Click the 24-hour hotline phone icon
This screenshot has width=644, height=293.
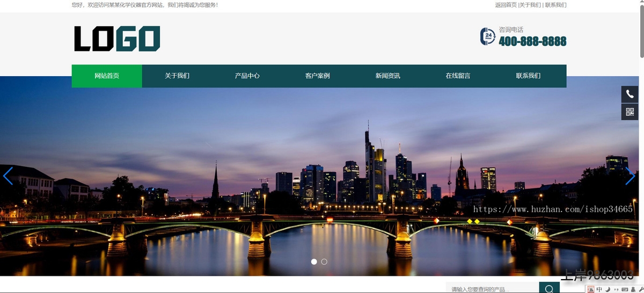coord(487,36)
